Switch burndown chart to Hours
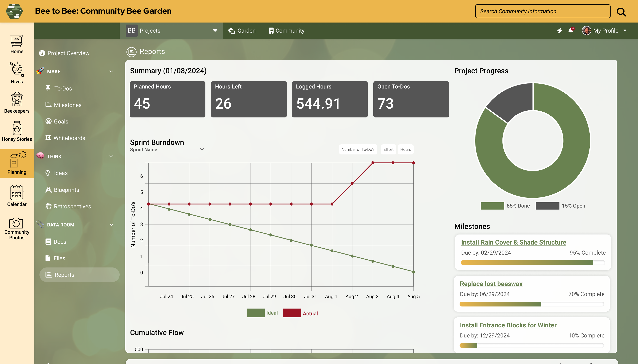Image resolution: width=638 pixels, height=364 pixels. point(405,149)
